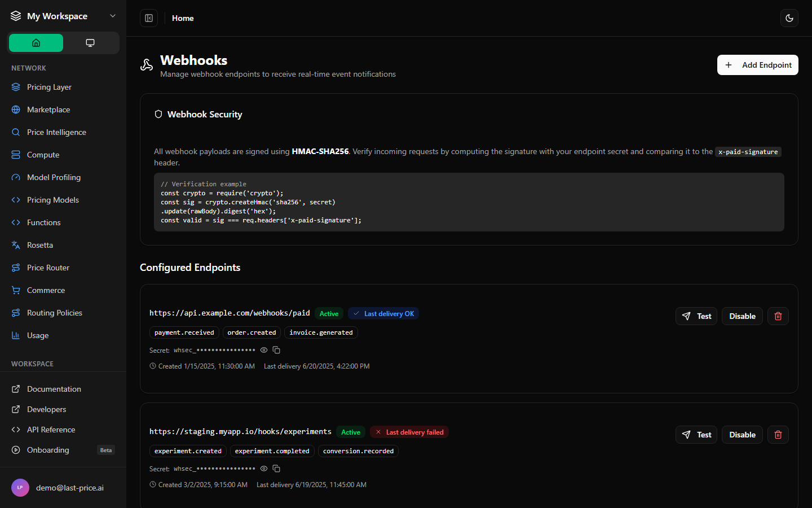Screen dimensions: 812x508
Task: Click Active badge on api.example.com endpoint
Action: [x=329, y=314]
